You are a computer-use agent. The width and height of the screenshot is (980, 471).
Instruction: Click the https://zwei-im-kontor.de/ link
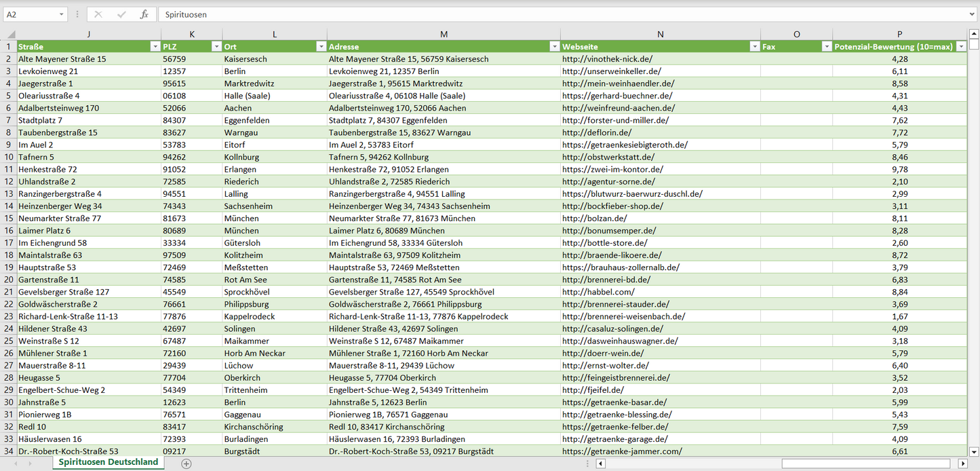pos(612,170)
